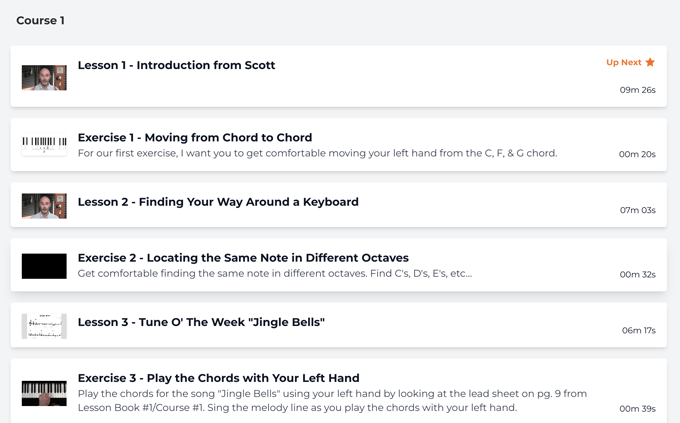
Task: Click the orange Up Next star icon
Action: pyautogui.click(x=650, y=62)
